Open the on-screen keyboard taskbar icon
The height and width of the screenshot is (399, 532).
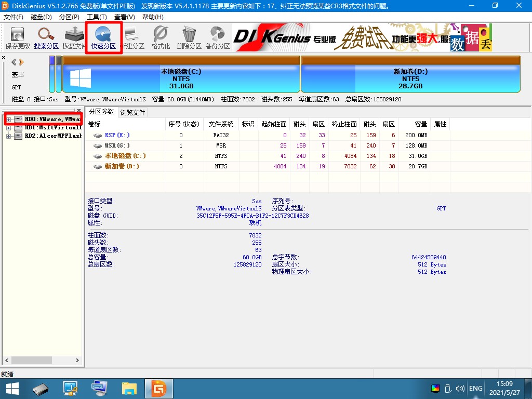99,389
